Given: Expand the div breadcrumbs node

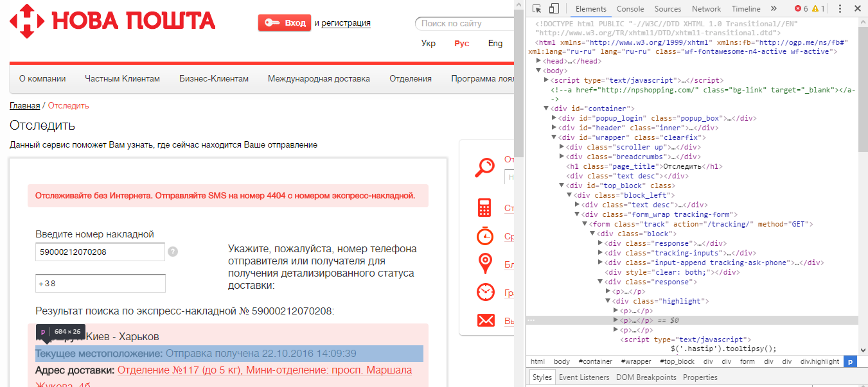Looking at the screenshot, I should click(562, 157).
